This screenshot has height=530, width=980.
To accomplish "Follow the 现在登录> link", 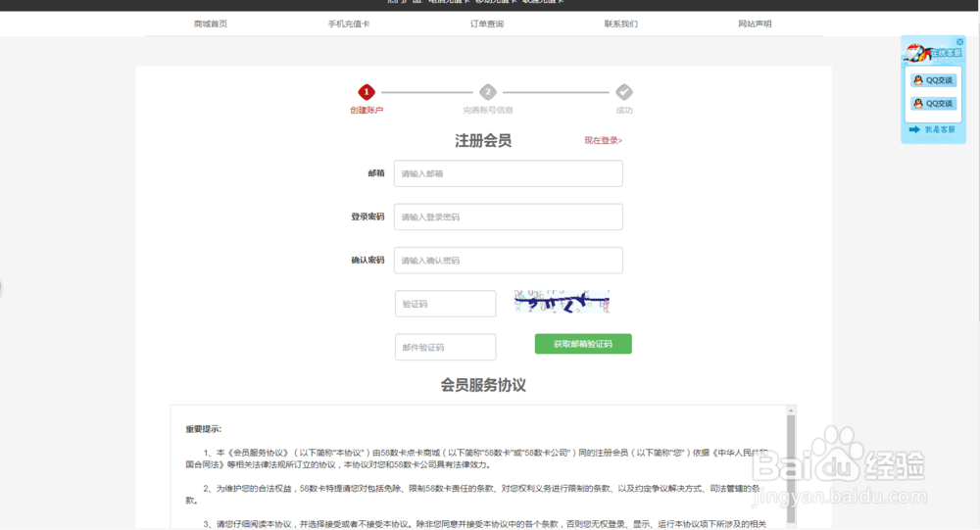I will pos(603,141).
